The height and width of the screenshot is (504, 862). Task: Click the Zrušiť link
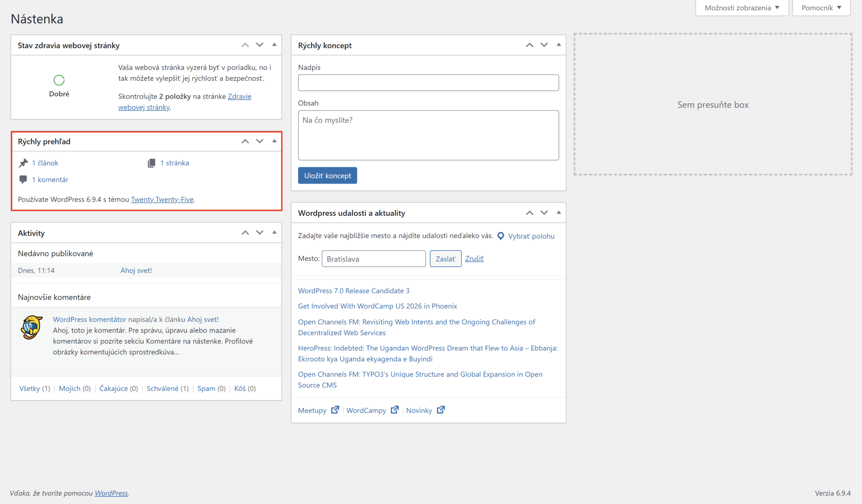[474, 259]
